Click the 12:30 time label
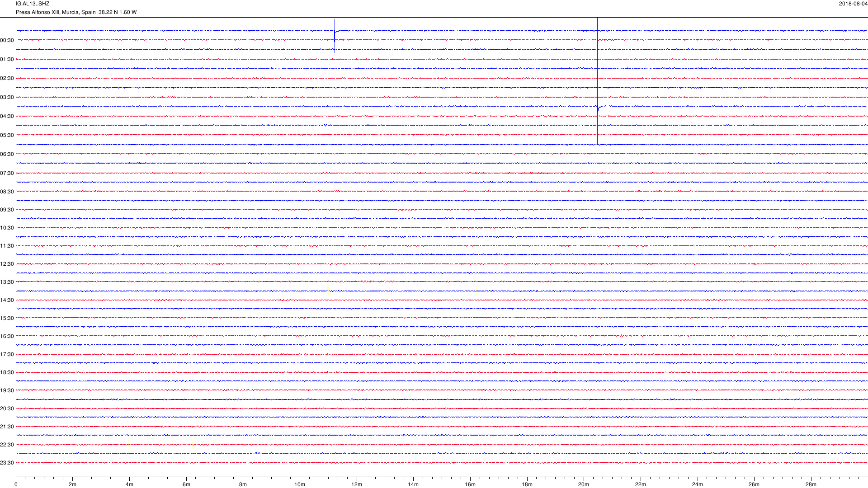The image size is (868, 488). 7,264
